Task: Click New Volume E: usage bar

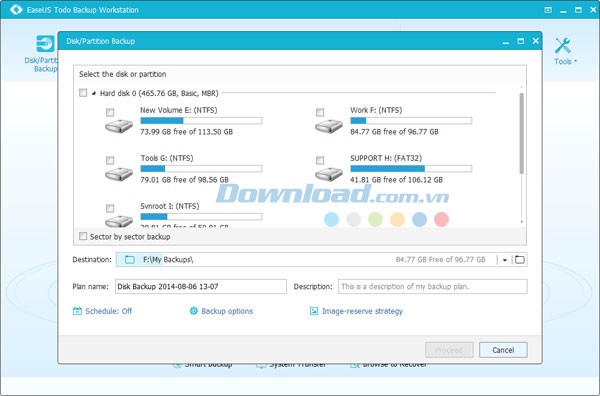Action: [x=201, y=121]
